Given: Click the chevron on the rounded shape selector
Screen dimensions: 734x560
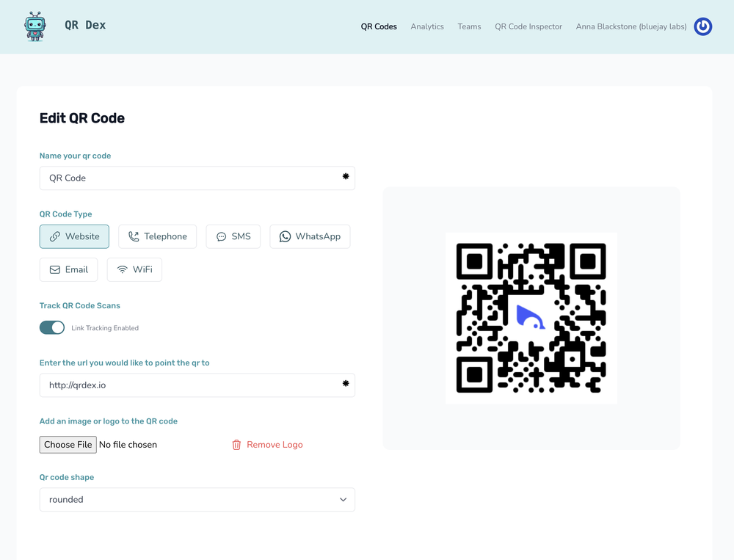Looking at the screenshot, I should pyautogui.click(x=342, y=499).
